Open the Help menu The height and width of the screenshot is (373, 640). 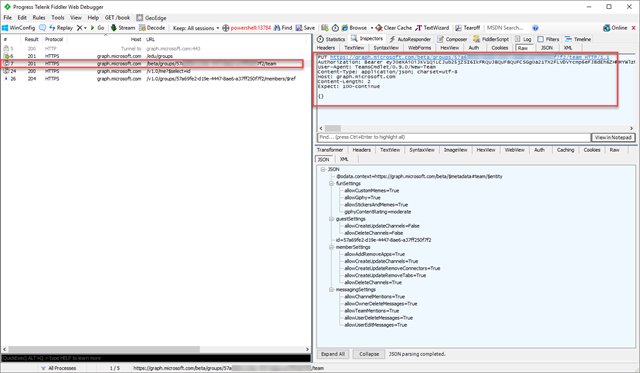click(93, 18)
